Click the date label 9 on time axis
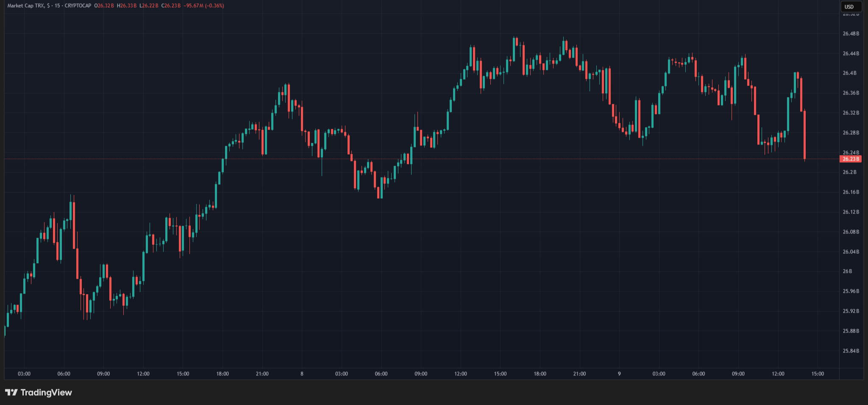 point(619,374)
